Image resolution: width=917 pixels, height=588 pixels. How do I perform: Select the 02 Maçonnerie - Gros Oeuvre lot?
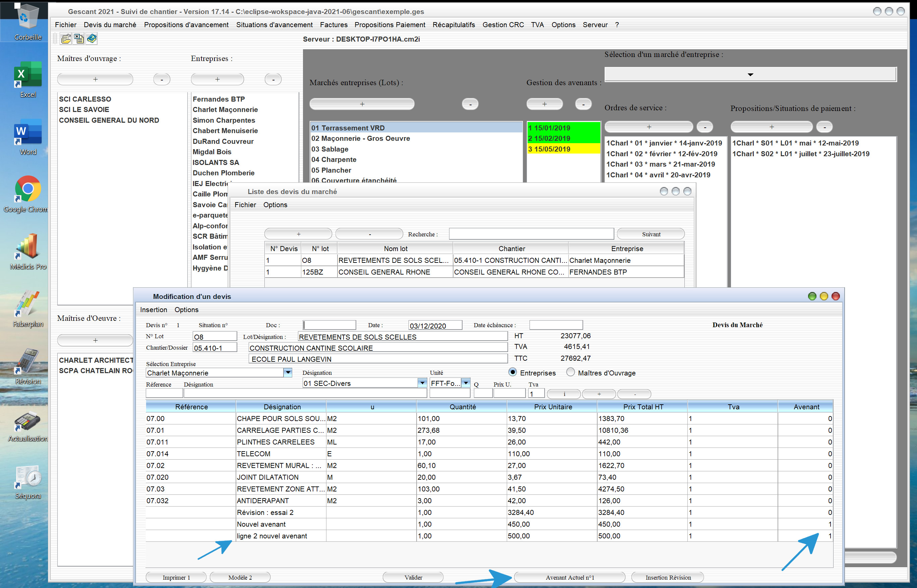(x=416, y=138)
